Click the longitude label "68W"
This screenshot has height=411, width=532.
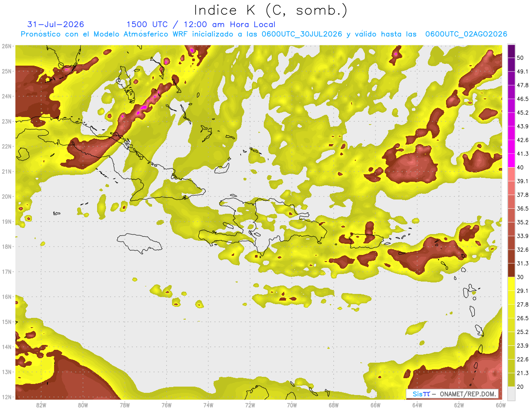(x=333, y=405)
